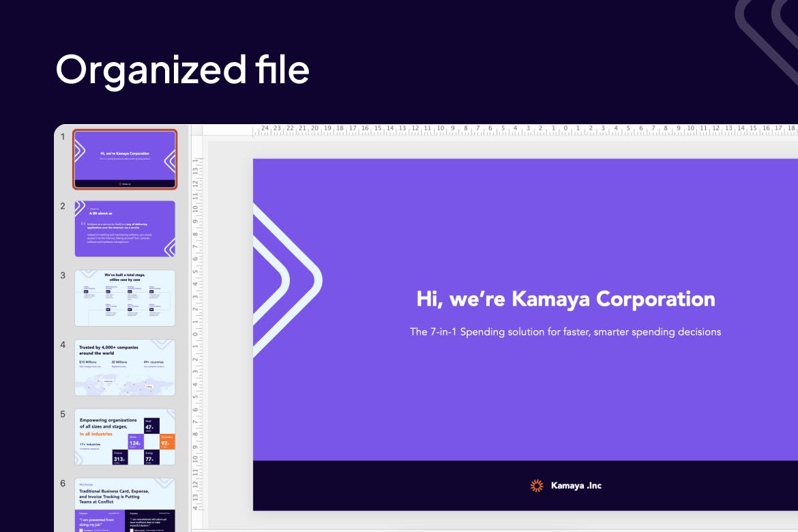Image resolution: width=798 pixels, height=532 pixels.
Task: Click the vertical ruler at the 0 mark
Action: (195, 334)
